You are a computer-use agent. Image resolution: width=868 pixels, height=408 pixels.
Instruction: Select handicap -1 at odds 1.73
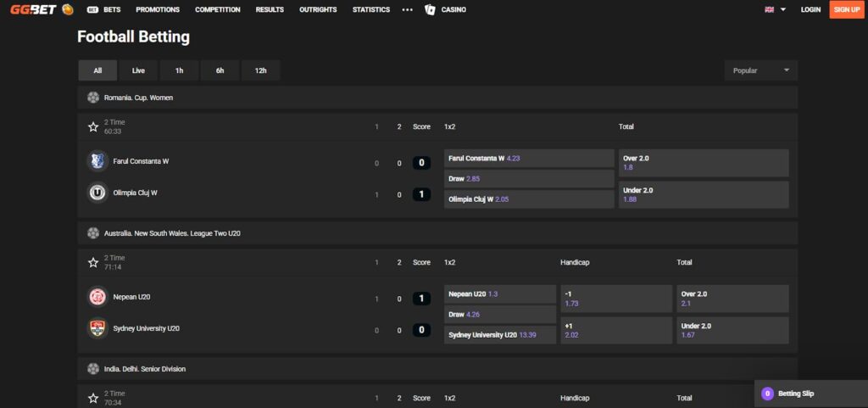pyautogui.click(x=617, y=299)
